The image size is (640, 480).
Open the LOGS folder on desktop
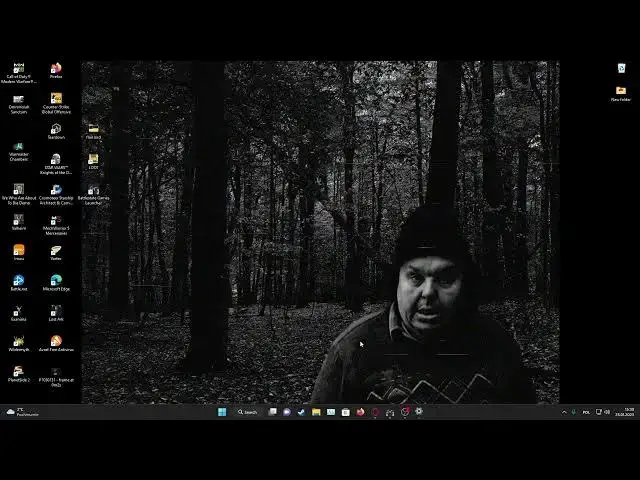pyautogui.click(x=93, y=162)
